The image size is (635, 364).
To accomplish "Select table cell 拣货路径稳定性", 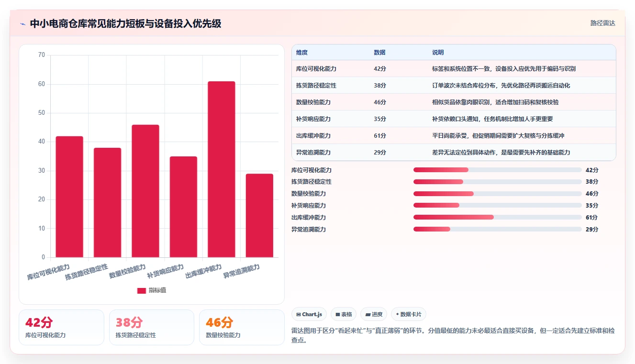I will tap(316, 86).
